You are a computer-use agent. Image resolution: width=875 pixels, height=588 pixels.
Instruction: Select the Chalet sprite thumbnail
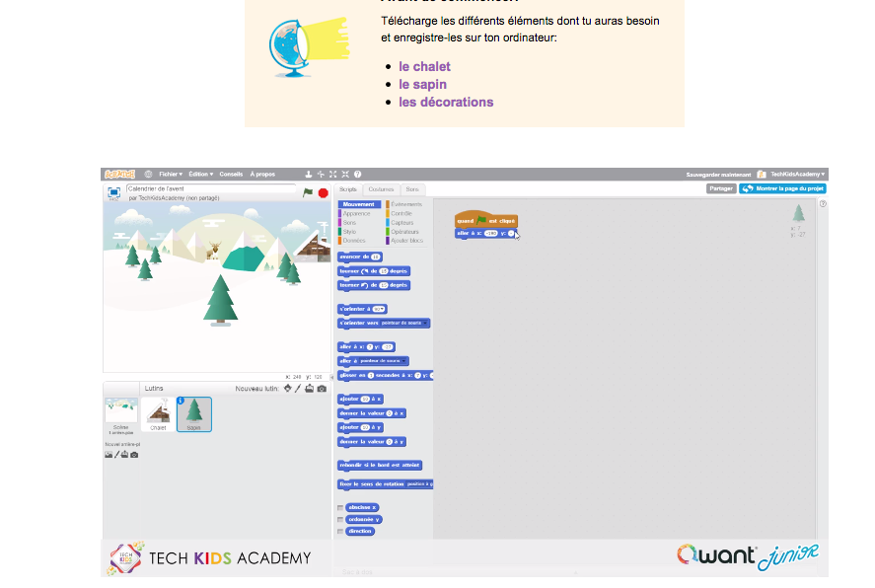click(158, 414)
